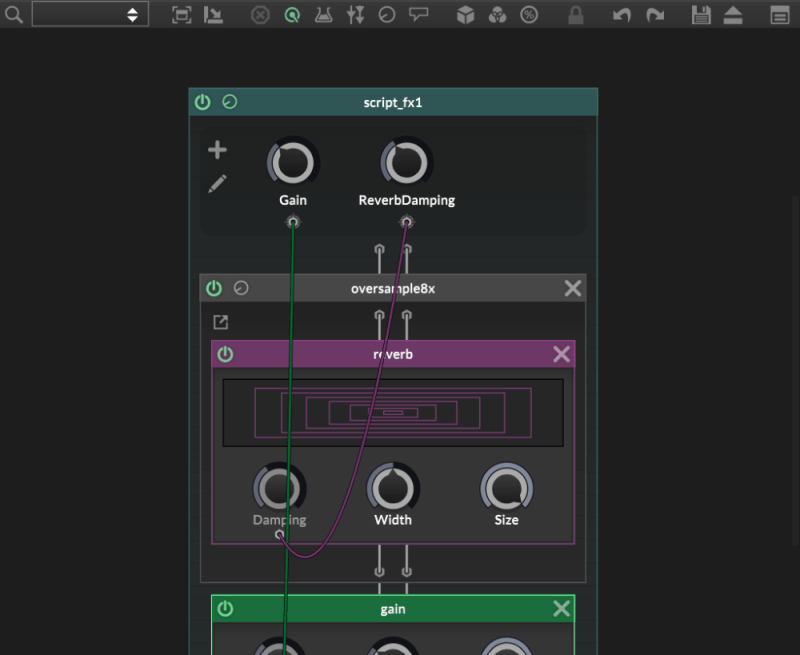This screenshot has width=800, height=655.
Task: Save the patch using the floppy disk icon
Action: click(x=703, y=15)
